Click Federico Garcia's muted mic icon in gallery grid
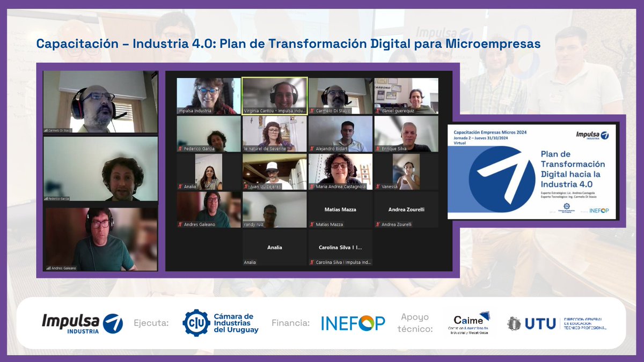 click(x=180, y=149)
